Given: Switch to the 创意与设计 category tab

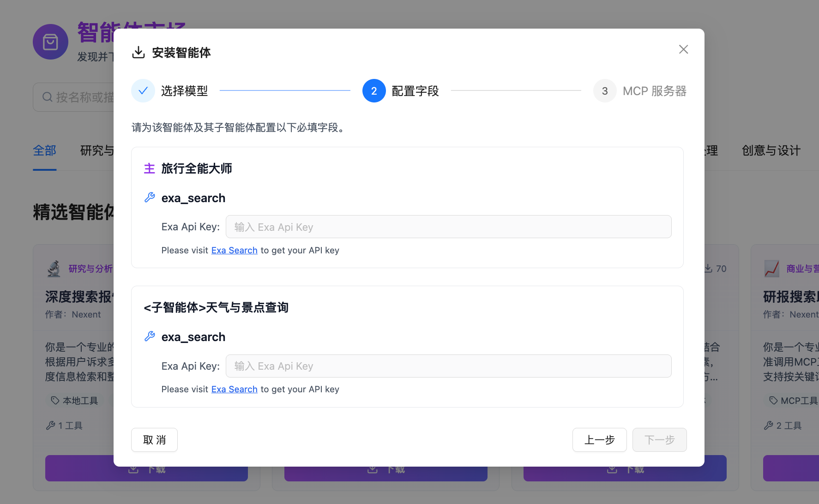Looking at the screenshot, I should [x=771, y=151].
